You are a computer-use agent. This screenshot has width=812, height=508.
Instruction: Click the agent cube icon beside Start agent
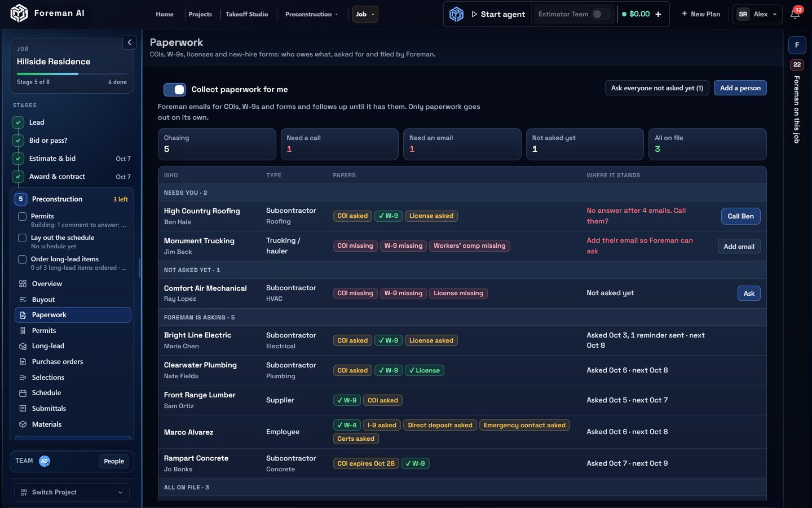pyautogui.click(x=456, y=14)
